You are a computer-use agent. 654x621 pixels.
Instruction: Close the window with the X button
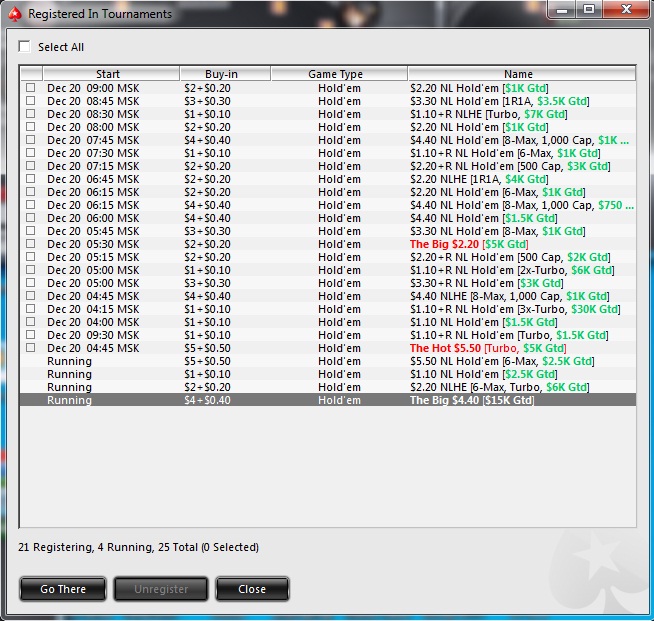click(x=626, y=10)
